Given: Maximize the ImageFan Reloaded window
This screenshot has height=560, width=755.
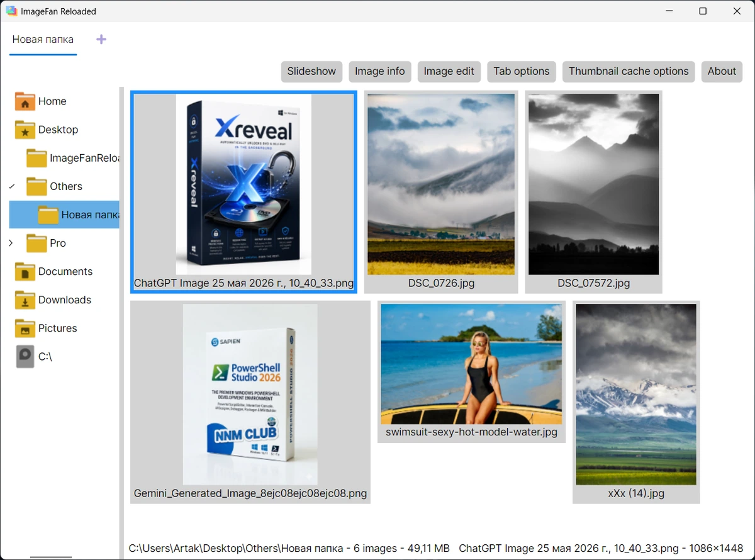Looking at the screenshot, I should [703, 11].
